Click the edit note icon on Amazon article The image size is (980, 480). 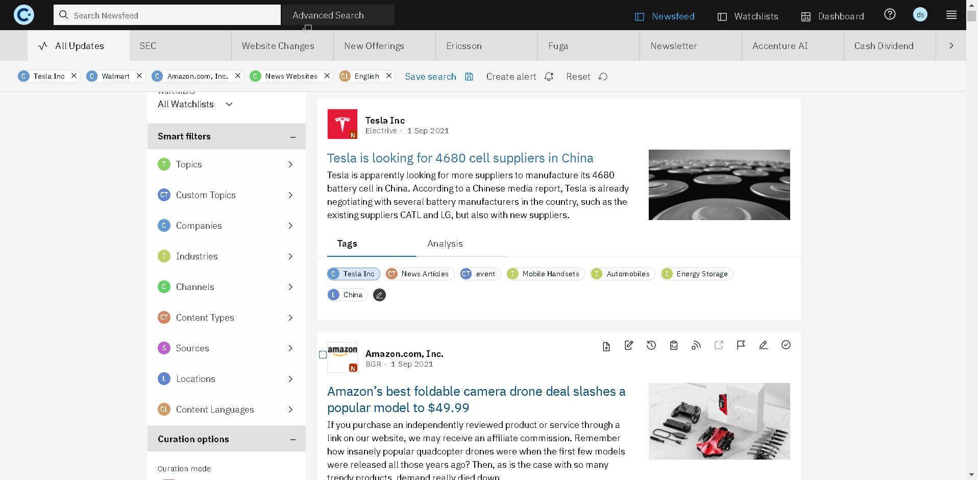[628, 346]
